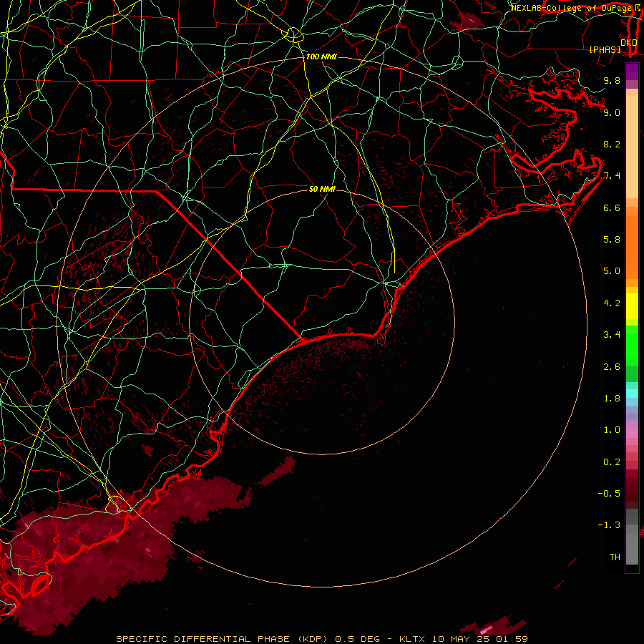Select the 9.8 value on the color scale

[x=612, y=80]
